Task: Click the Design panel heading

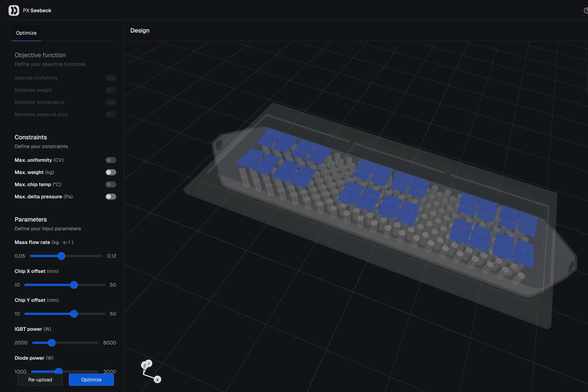Action: [140, 30]
